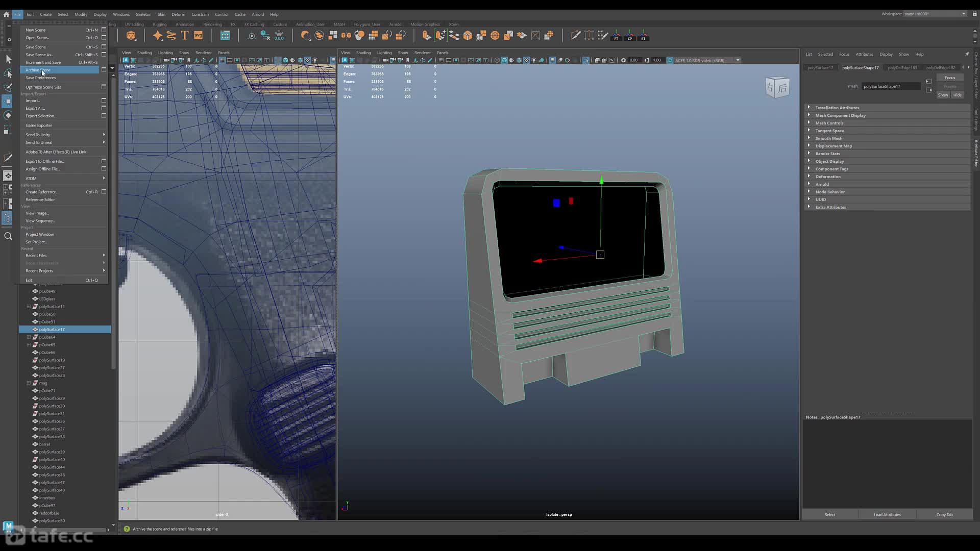Expand the Smooth Mesh section
Image resolution: width=980 pixels, height=551 pixels.
pos(808,138)
